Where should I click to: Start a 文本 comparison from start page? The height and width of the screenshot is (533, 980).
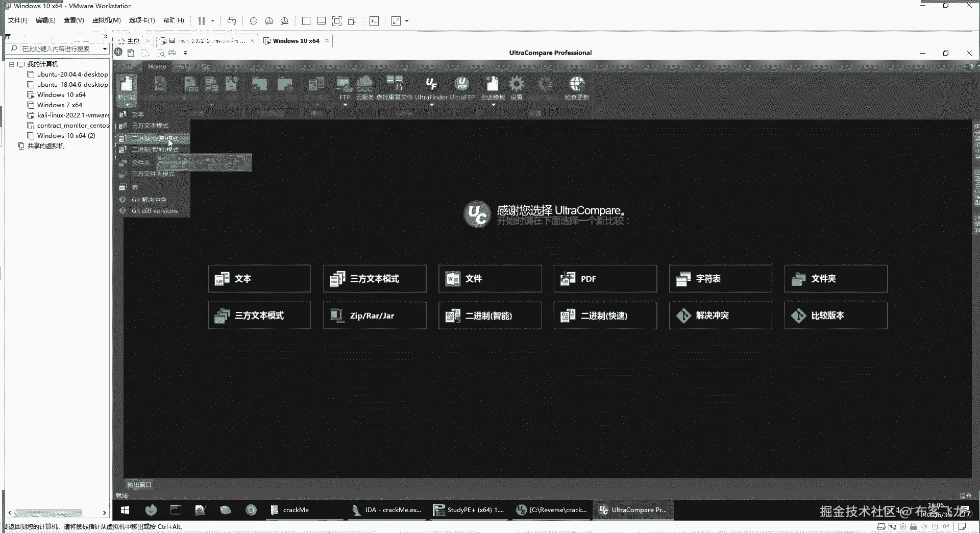[x=259, y=279]
